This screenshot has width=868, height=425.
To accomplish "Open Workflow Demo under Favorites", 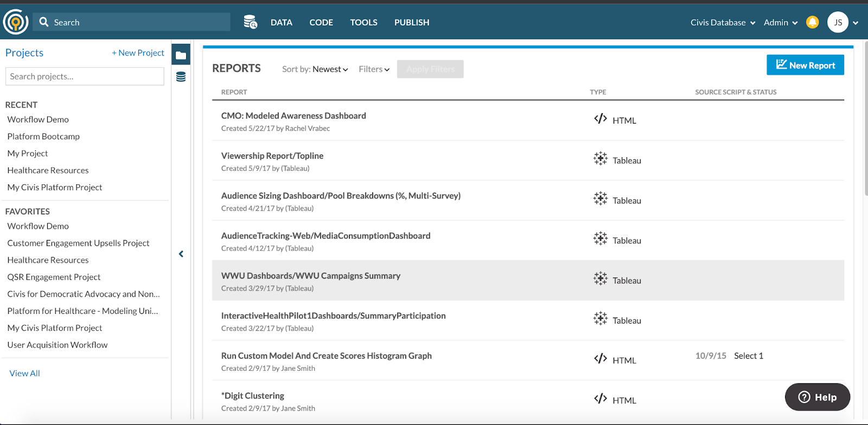I will click(38, 226).
